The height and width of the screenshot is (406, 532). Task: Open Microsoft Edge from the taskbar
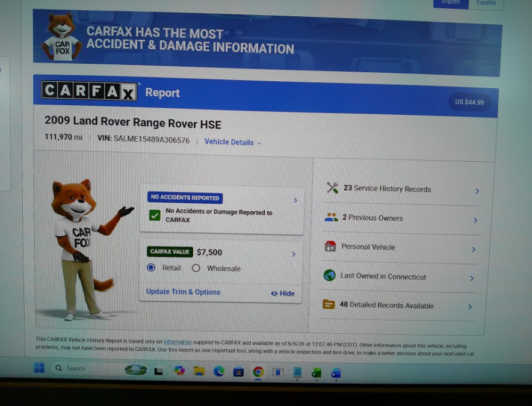click(219, 372)
